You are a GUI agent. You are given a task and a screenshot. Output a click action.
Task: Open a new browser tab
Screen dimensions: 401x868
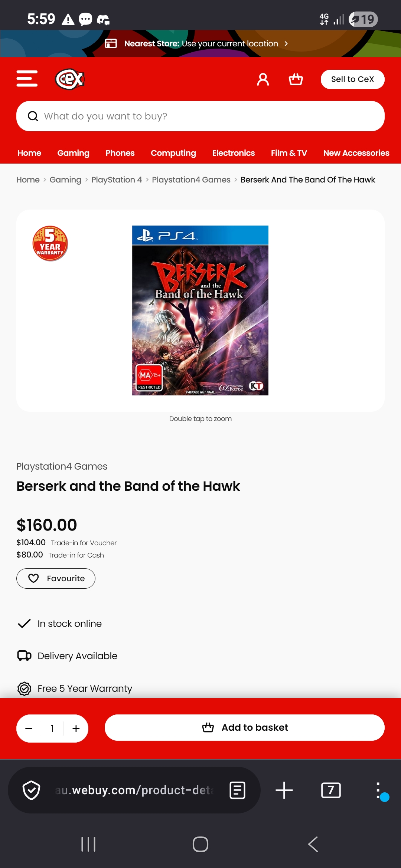[284, 790]
